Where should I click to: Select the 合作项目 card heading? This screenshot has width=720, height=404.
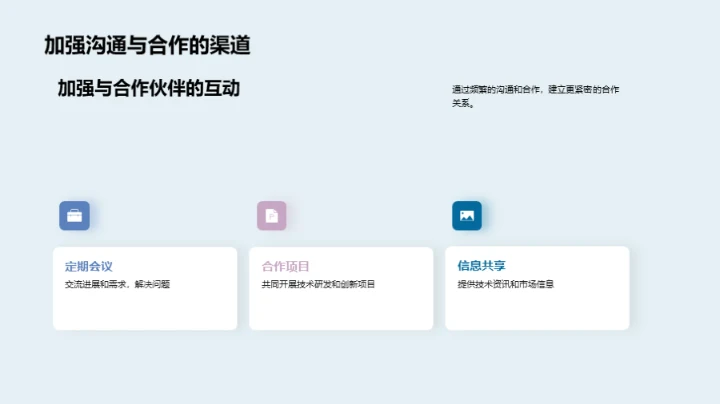point(285,266)
